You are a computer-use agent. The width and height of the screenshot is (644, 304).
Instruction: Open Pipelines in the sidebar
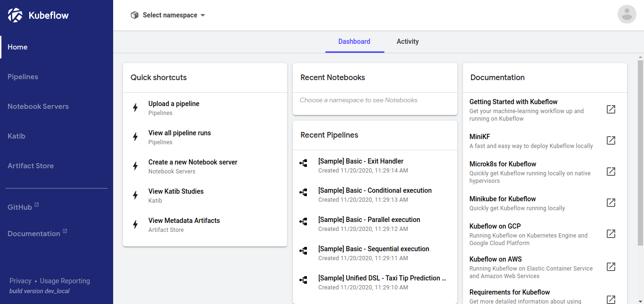[x=23, y=77]
